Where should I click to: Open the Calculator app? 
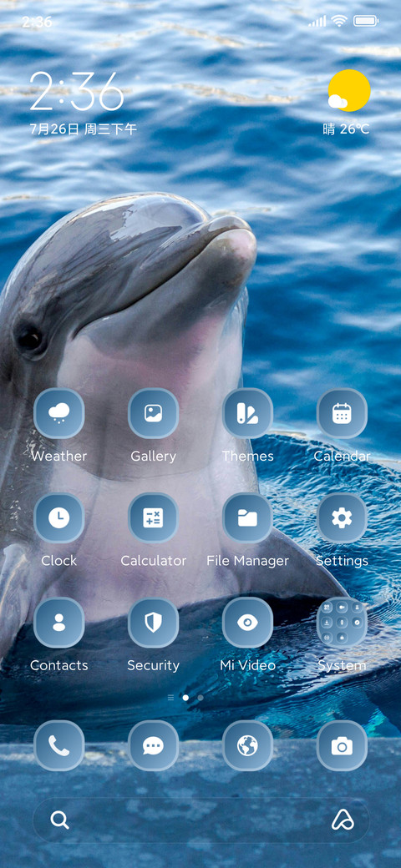154,518
